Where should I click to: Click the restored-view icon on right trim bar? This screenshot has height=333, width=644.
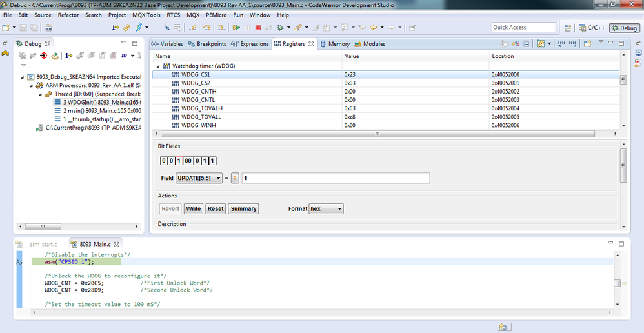tap(638, 43)
